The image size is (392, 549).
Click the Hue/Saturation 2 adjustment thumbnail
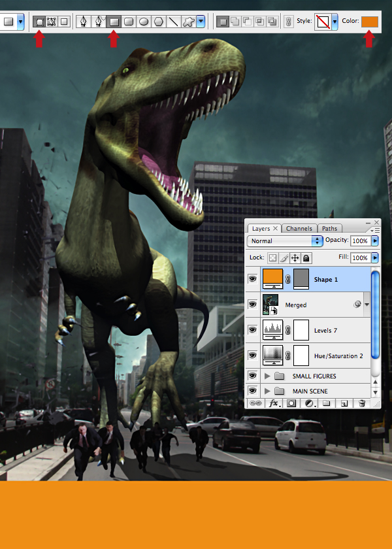click(272, 356)
